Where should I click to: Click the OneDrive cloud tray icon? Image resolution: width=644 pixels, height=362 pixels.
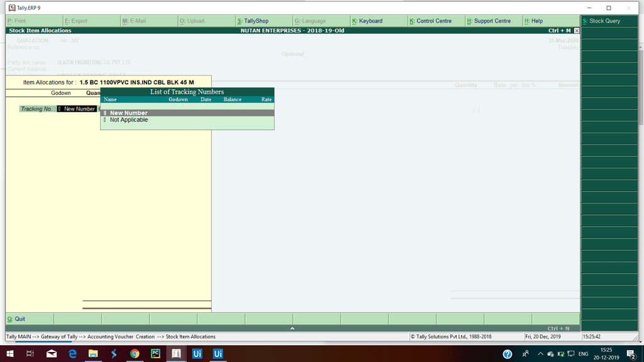tap(551, 354)
